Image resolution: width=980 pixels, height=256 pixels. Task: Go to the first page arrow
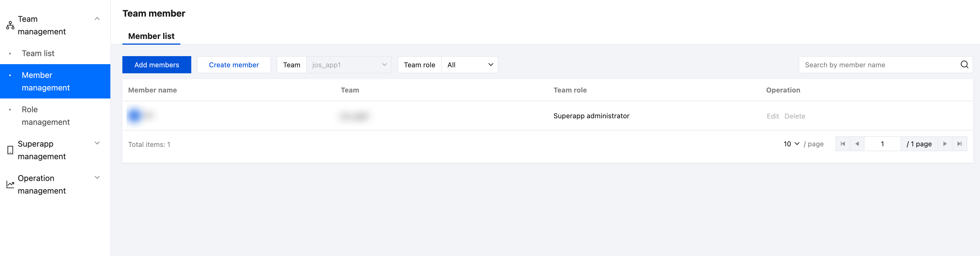tap(843, 144)
